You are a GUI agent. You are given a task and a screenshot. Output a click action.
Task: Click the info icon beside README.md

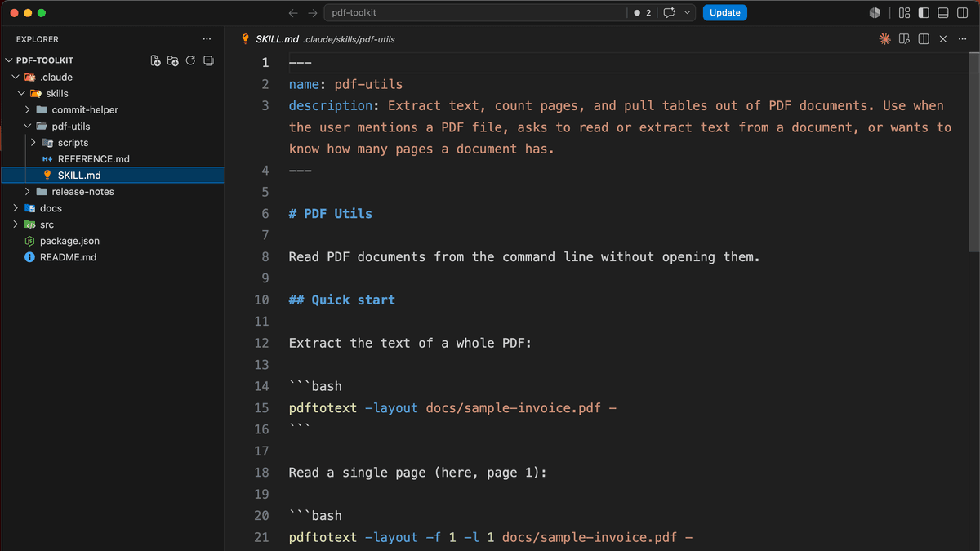point(29,257)
